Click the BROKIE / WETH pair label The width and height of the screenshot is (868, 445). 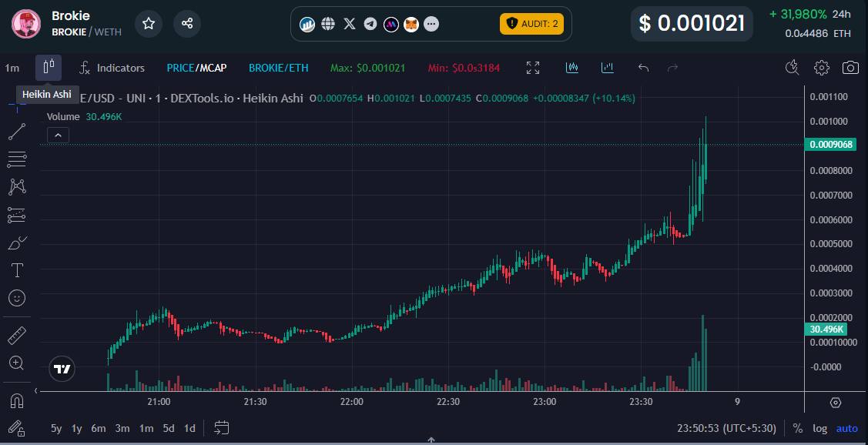coord(86,32)
